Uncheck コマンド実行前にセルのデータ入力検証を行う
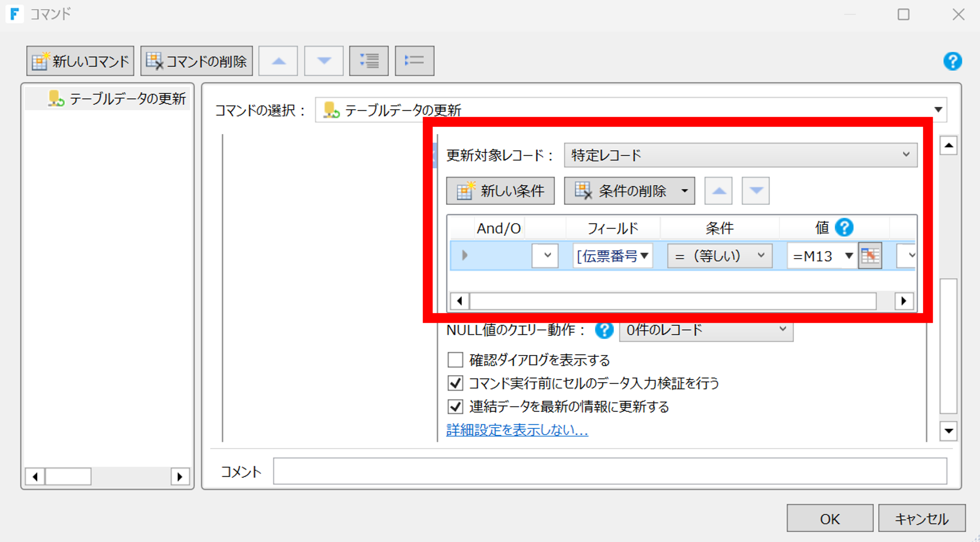The height and width of the screenshot is (542, 980). 455,383
